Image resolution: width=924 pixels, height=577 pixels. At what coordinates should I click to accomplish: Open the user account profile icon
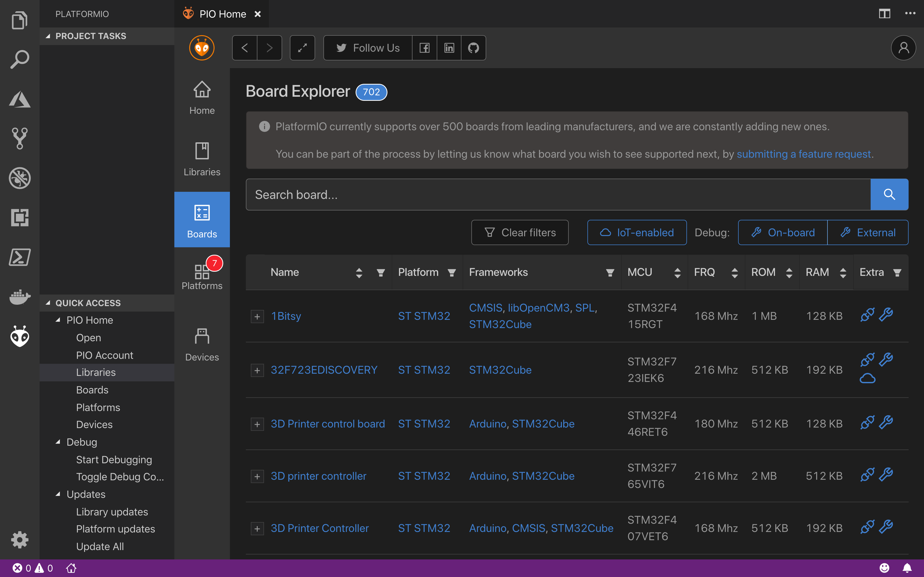coord(903,48)
